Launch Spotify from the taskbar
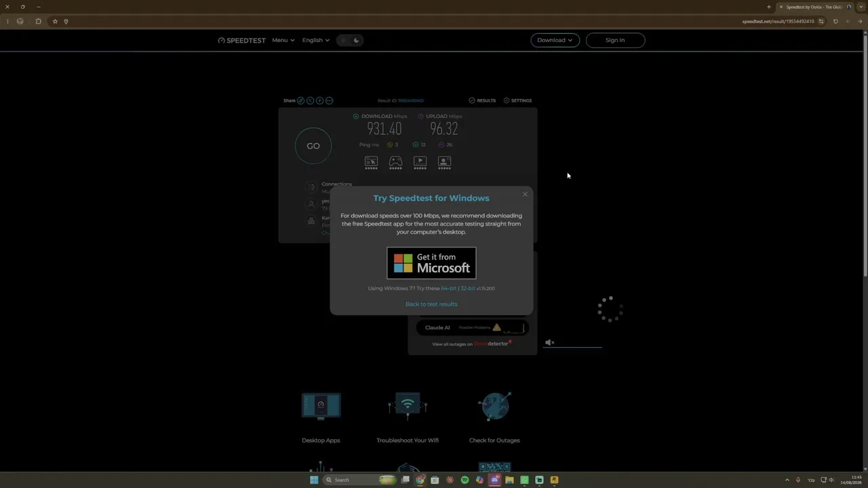Screen dimensions: 868x488 pyautogui.click(x=465, y=480)
